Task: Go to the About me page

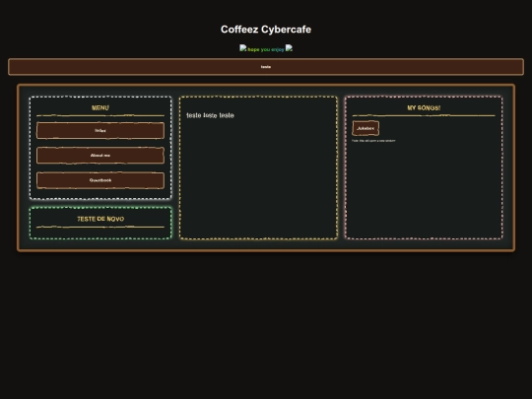Action: point(100,156)
